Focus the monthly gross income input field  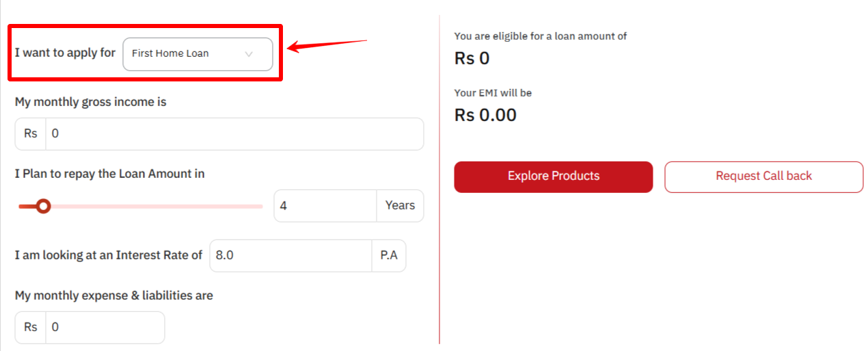[x=234, y=134]
